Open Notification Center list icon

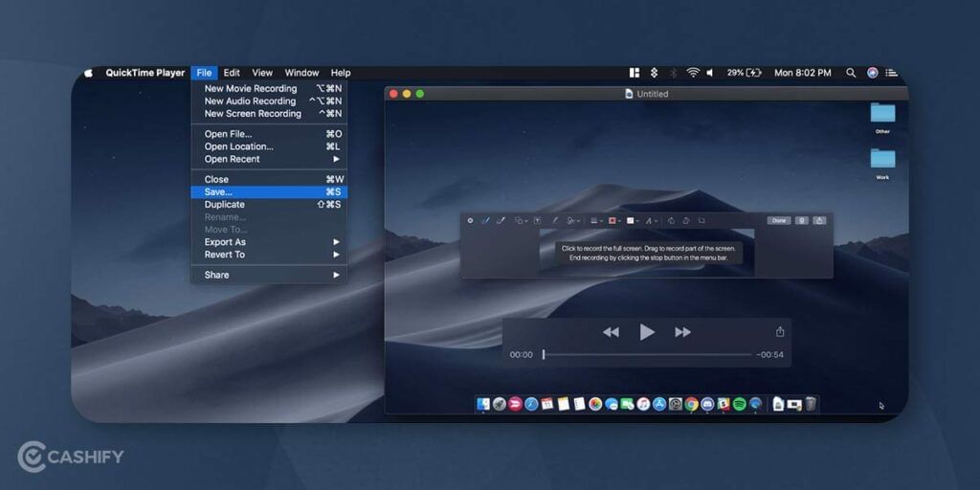point(892,73)
